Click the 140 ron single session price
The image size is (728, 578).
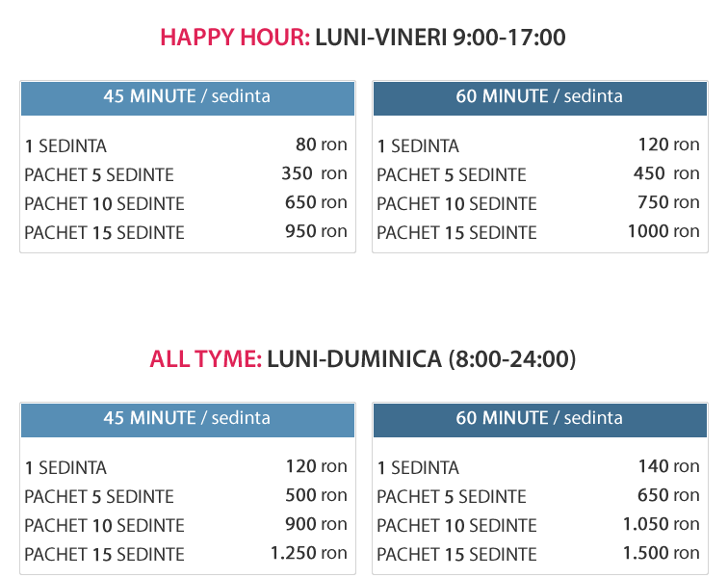click(668, 466)
